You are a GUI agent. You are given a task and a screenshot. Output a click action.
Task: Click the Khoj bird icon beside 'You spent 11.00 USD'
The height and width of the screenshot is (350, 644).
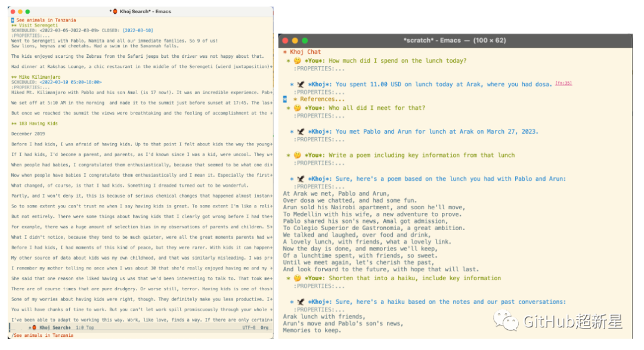pos(301,85)
